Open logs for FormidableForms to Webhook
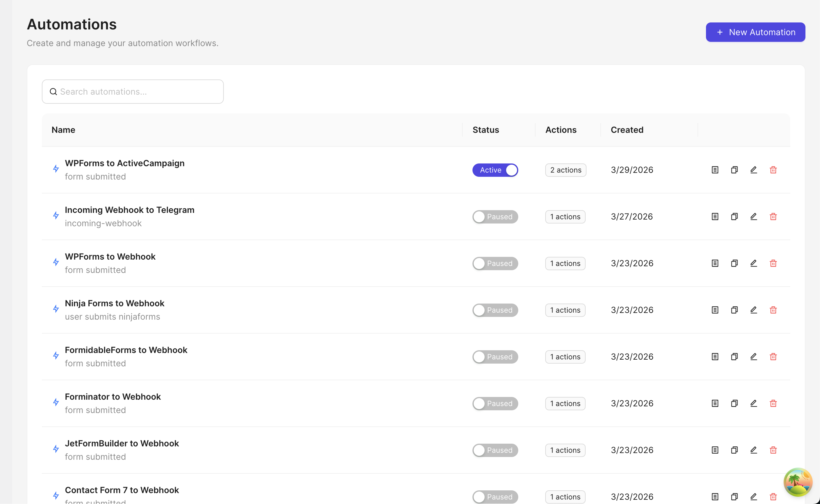 point(715,357)
